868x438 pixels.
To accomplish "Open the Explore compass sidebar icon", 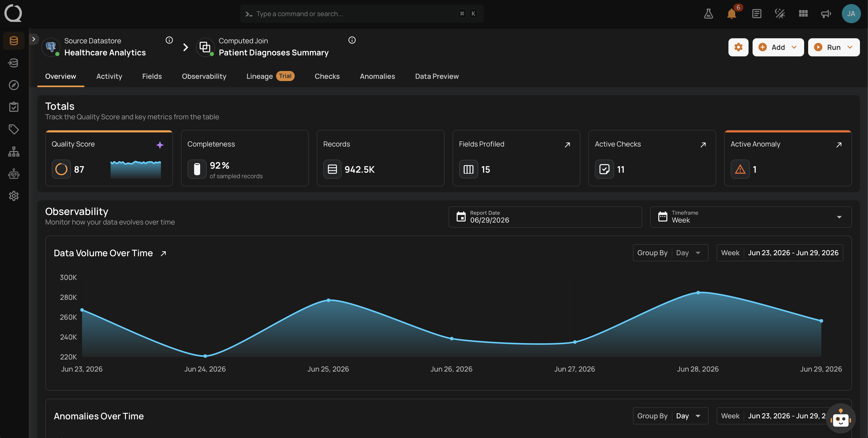I will click(x=14, y=85).
